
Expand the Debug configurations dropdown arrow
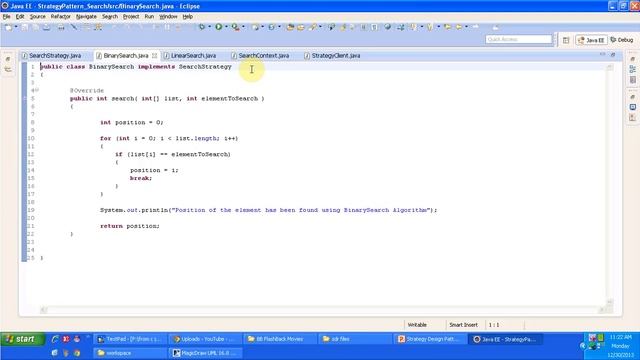(209, 27)
